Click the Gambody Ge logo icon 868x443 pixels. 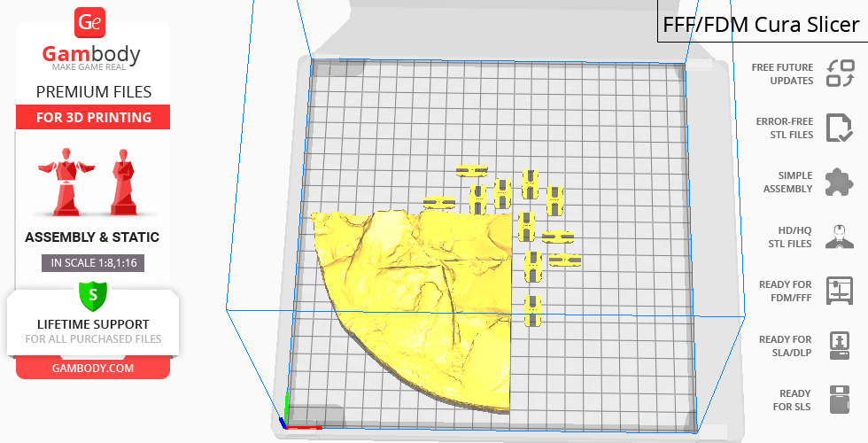[x=92, y=22]
